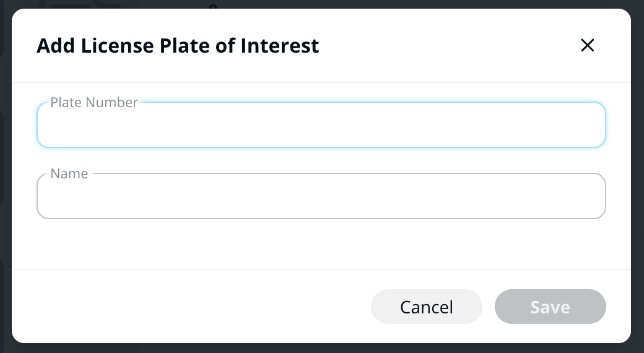Image resolution: width=644 pixels, height=353 pixels.
Task: Click inside the Name text field
Action: 321,196
